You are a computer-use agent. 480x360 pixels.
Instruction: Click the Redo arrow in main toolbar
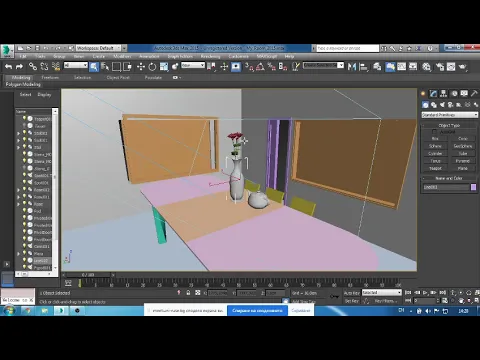tap(19, 67)
